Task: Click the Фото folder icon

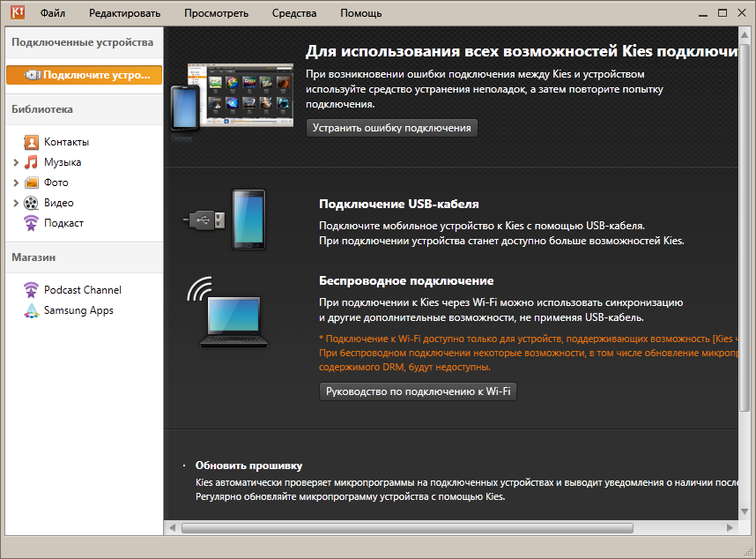Action: point(32,183)
